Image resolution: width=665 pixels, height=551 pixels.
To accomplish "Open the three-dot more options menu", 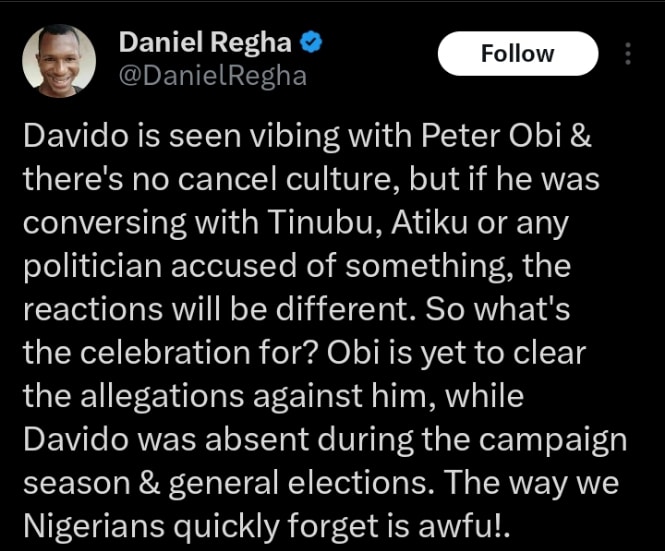I will pyautogui.click(x=628, y=53).
